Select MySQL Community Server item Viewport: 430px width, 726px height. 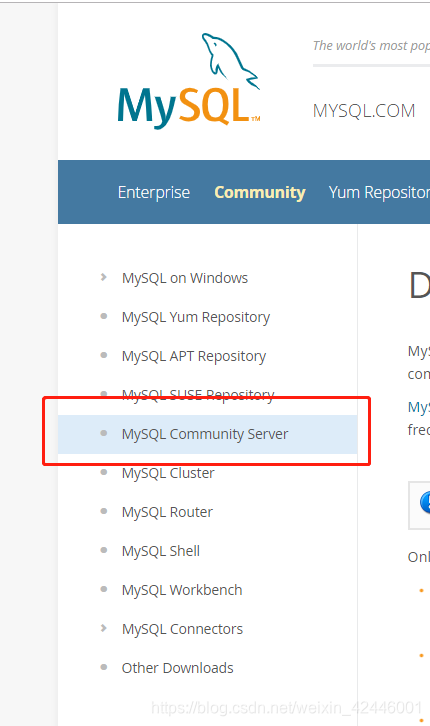pyautogui.click(x=207, y=434)
